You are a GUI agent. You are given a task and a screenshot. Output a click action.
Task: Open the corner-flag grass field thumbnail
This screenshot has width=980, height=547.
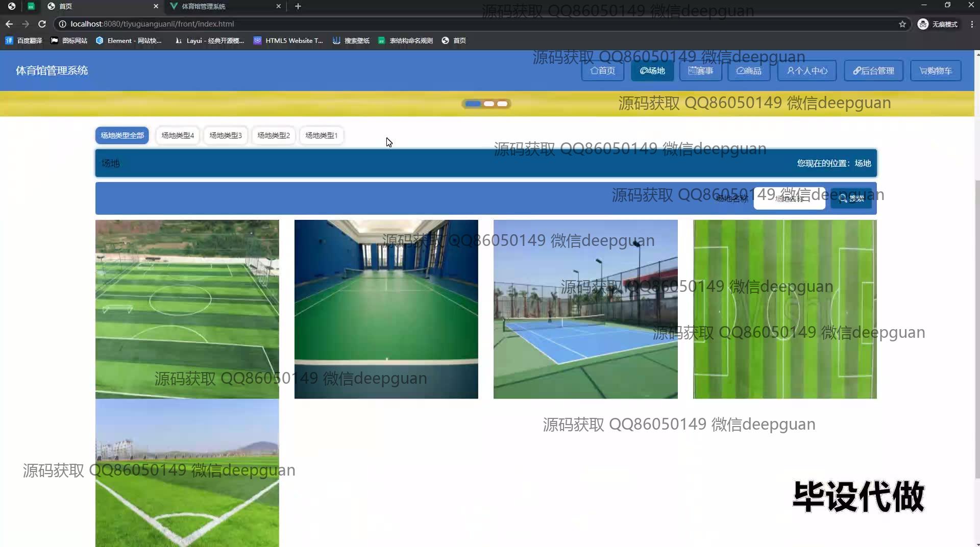tap(187, 473)
